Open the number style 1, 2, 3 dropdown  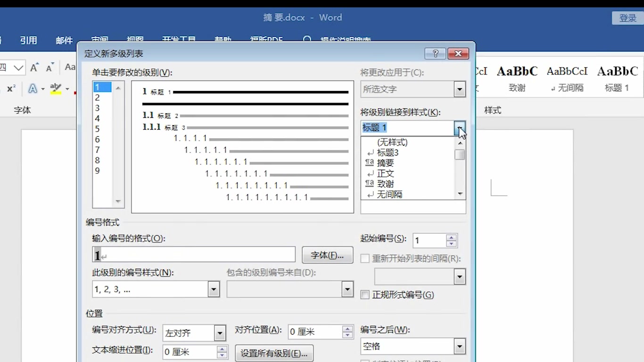click(x=214, y=289)
